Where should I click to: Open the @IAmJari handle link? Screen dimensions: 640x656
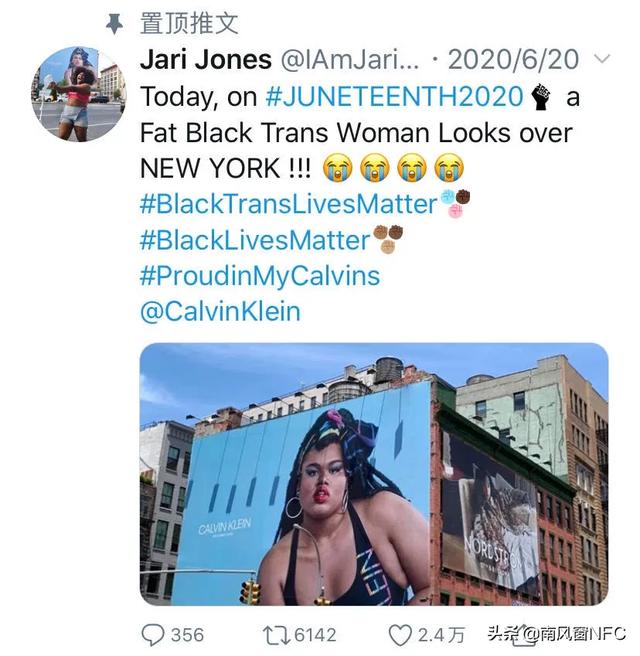point(349,60)
